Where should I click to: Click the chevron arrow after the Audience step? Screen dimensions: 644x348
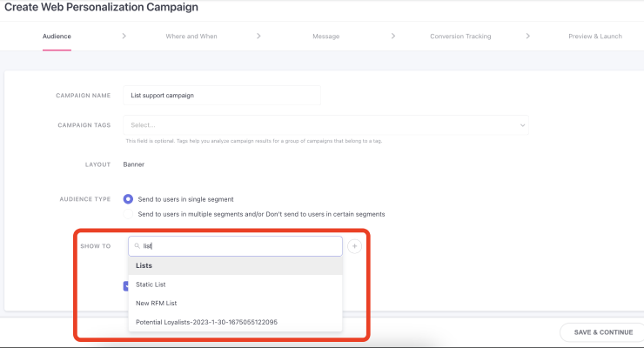124,37
